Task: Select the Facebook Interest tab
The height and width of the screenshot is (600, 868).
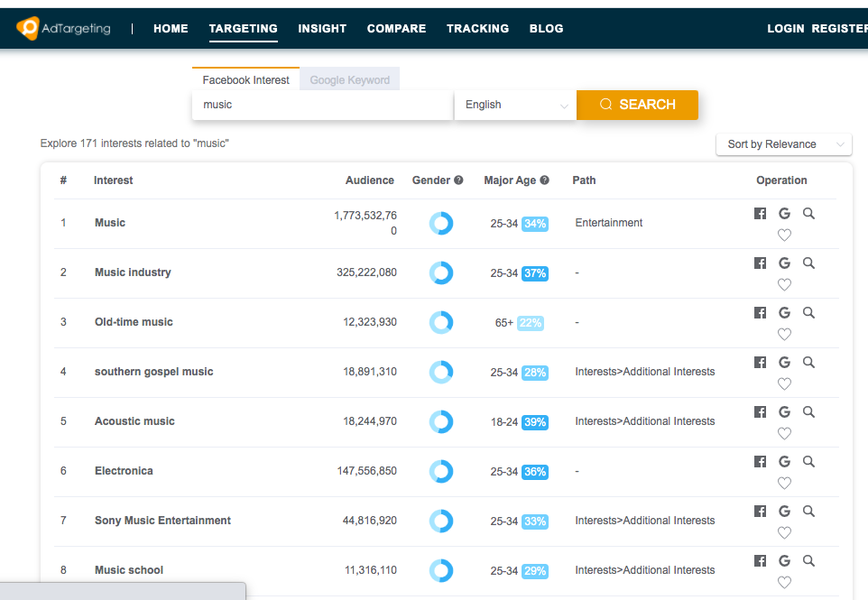Action: coord(245,79)
